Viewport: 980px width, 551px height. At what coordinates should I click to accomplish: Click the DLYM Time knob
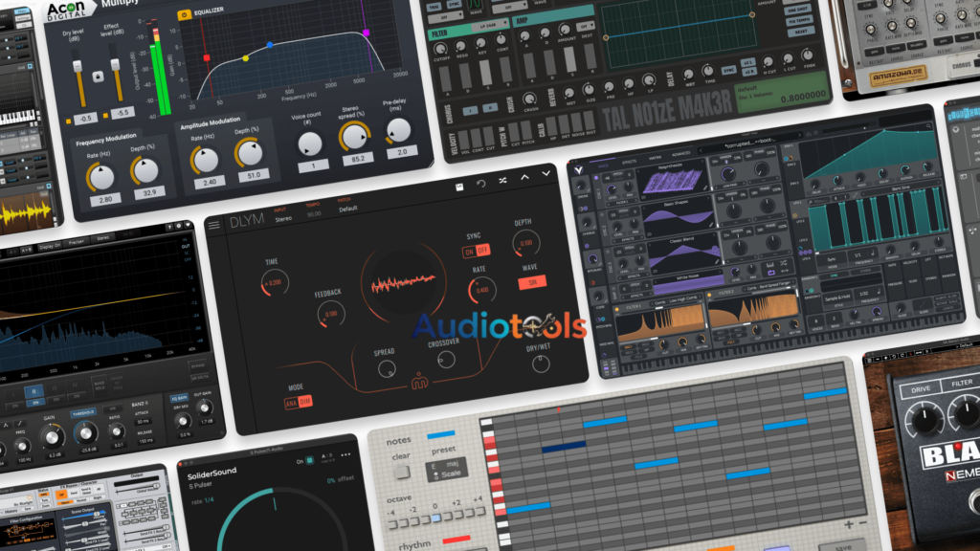click(275, 283)
